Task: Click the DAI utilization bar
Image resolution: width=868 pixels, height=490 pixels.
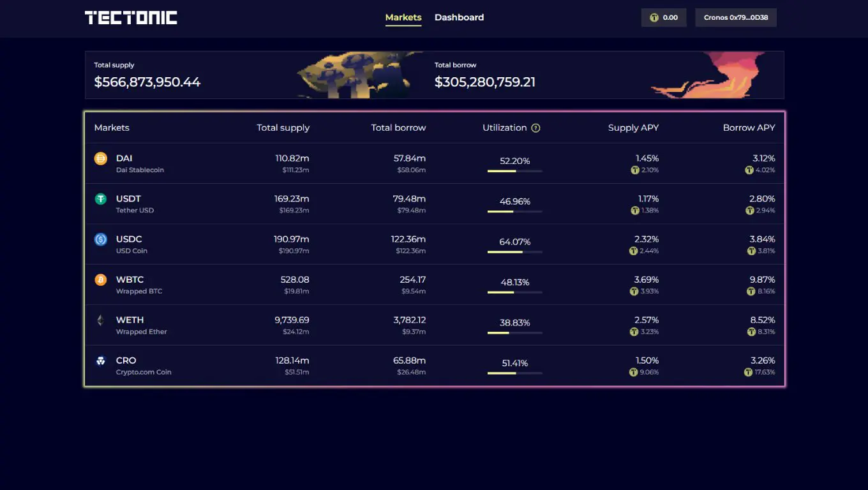Action: point(515,171)
